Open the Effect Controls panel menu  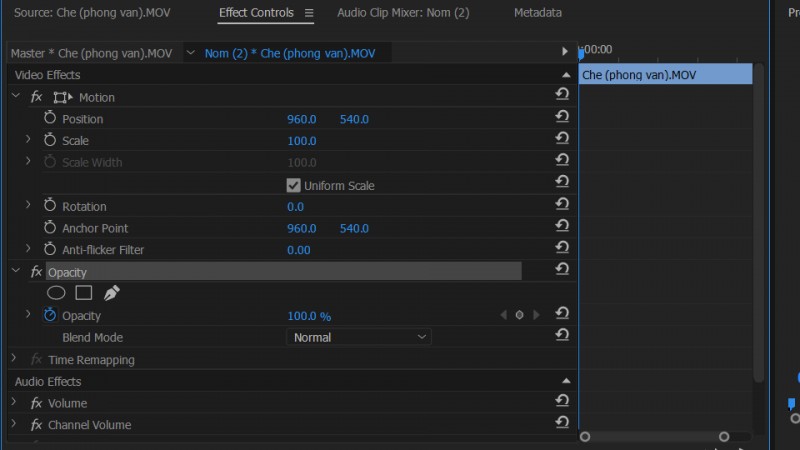click(x=309, y=13)
